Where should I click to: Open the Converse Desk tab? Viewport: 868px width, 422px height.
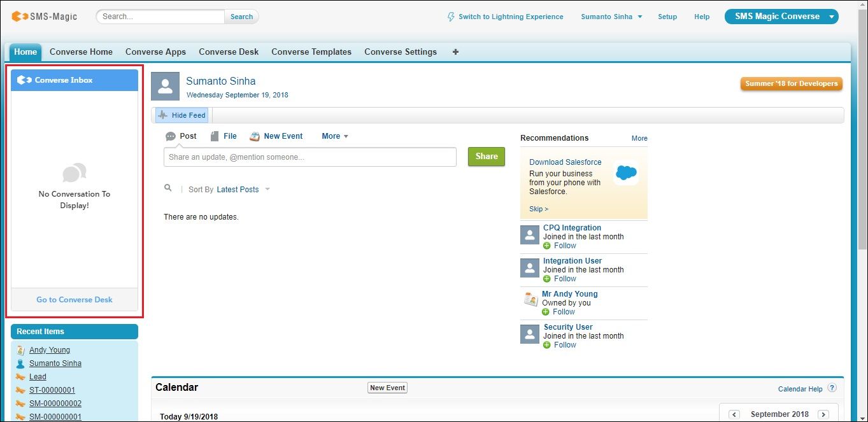pyautogui.click(x=229, y=52)
